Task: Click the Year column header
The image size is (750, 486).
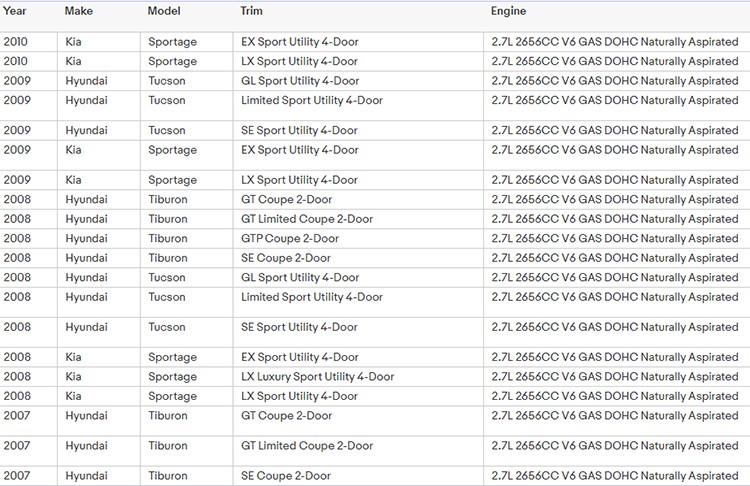Action: [14, 11]
